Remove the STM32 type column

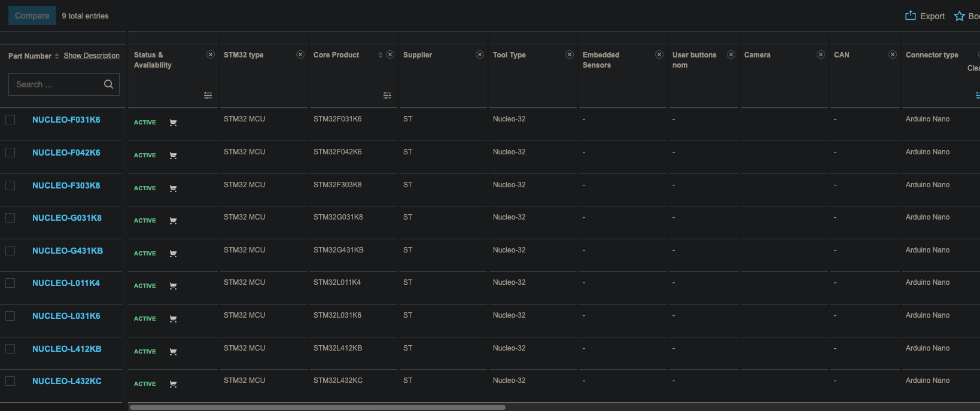pos(300,54)
